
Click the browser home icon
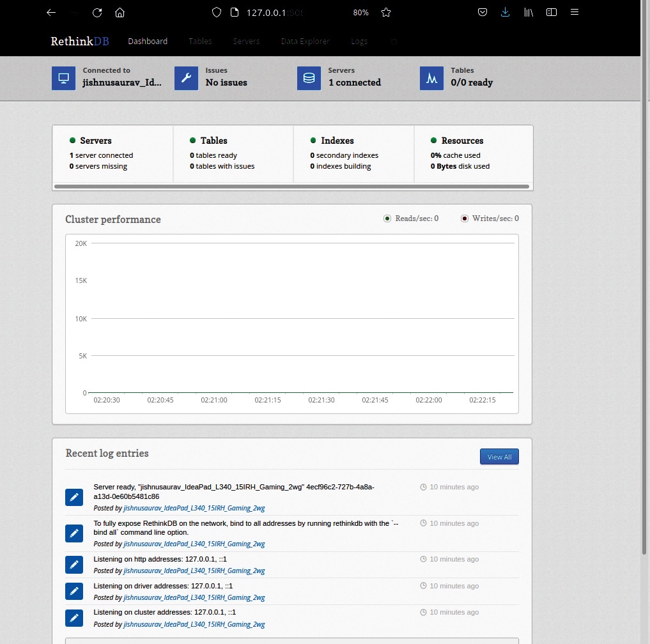click(120, 12)
